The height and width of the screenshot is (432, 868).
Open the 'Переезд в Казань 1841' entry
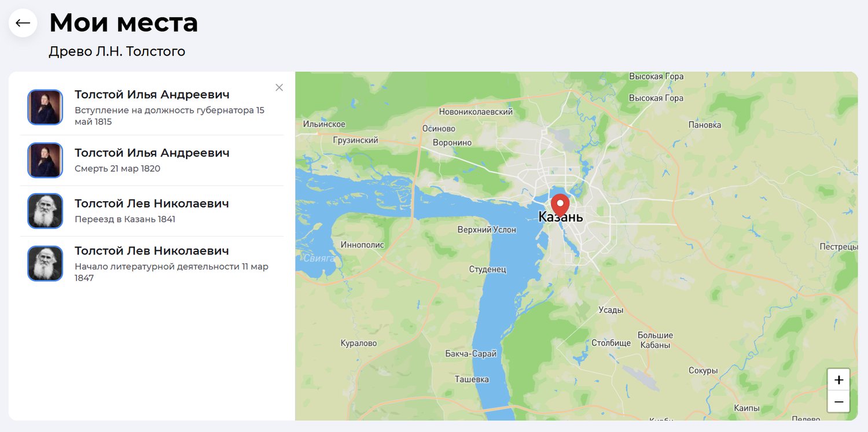pyautogui.click(x=125, y=219)
